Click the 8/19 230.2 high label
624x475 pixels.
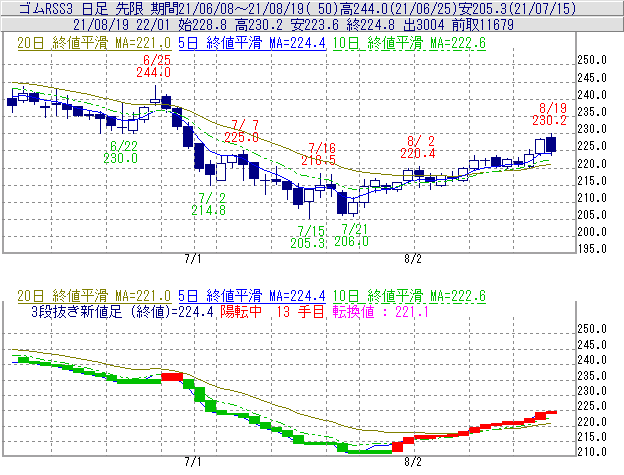pyautogui.click(x=550, y=114)
